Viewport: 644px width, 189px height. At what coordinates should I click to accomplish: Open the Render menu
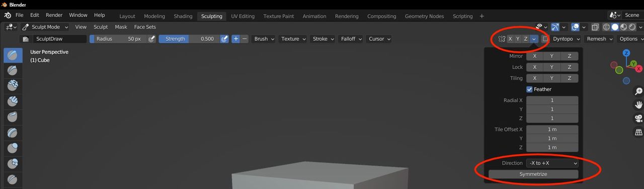(54, 16)
